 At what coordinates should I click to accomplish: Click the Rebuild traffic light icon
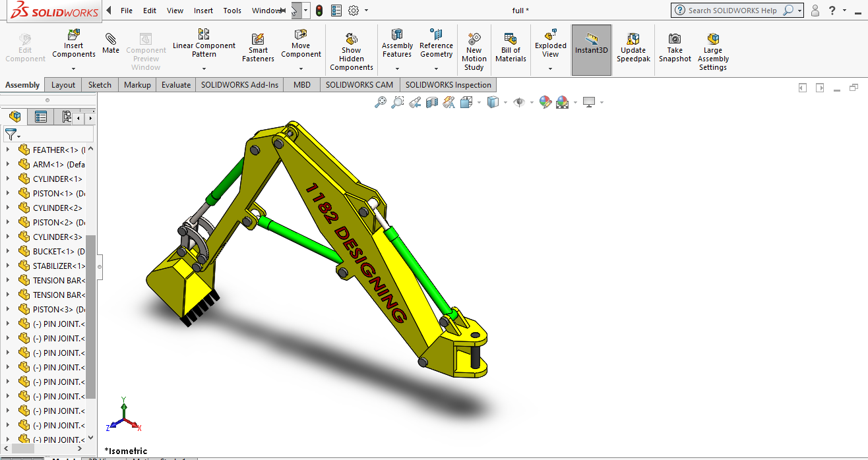coord(319,11)
